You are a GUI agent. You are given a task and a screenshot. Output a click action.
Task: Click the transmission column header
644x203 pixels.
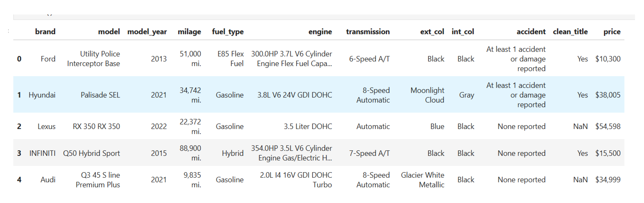point(368,32)
